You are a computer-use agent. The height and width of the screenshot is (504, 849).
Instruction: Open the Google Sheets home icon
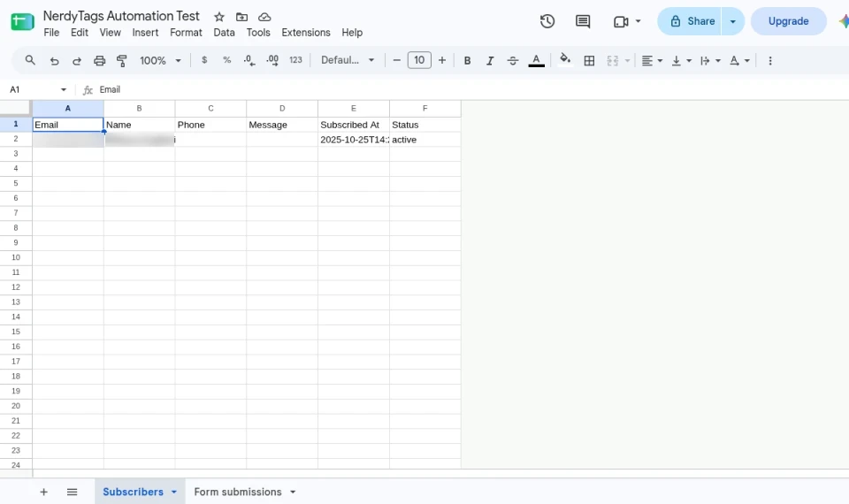pos(22,21)
